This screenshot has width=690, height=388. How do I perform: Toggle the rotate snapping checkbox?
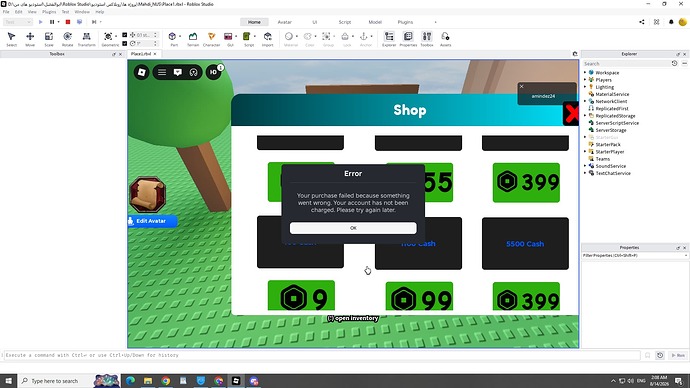[125, 43]
